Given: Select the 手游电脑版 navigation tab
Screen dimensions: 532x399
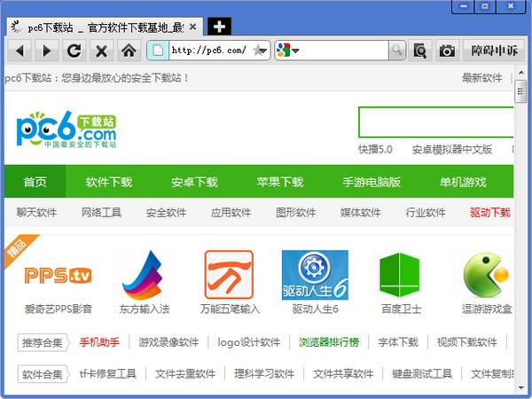Looking at the screenshot, I should [x=372, y=182].
